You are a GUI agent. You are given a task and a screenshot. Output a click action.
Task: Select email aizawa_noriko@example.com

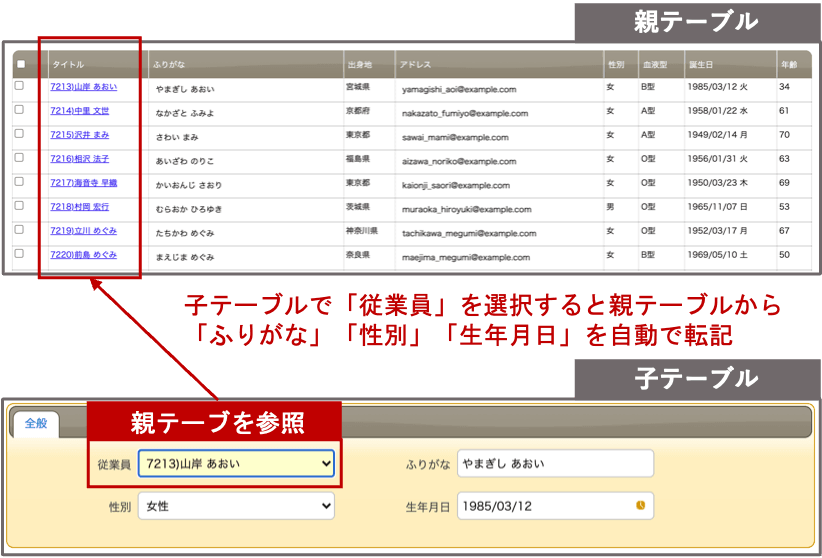click(x=459, y=162)
